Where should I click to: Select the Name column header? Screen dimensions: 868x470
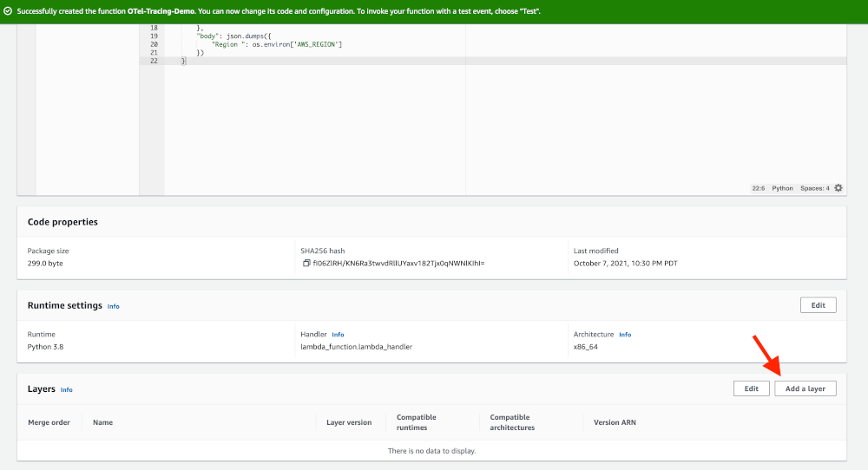103,422
